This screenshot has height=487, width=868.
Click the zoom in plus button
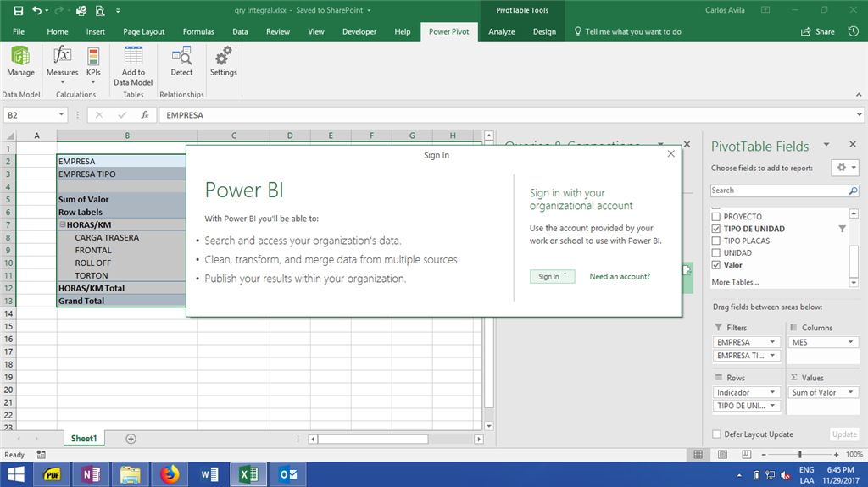836,454
